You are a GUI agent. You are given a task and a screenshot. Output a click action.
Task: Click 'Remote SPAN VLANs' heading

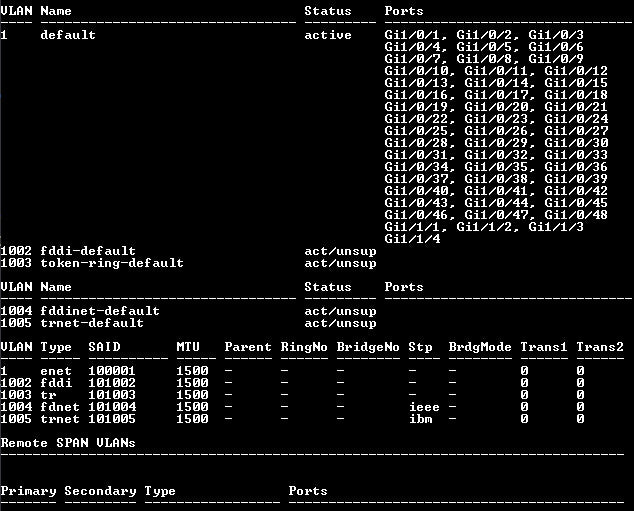click(68, 443)
